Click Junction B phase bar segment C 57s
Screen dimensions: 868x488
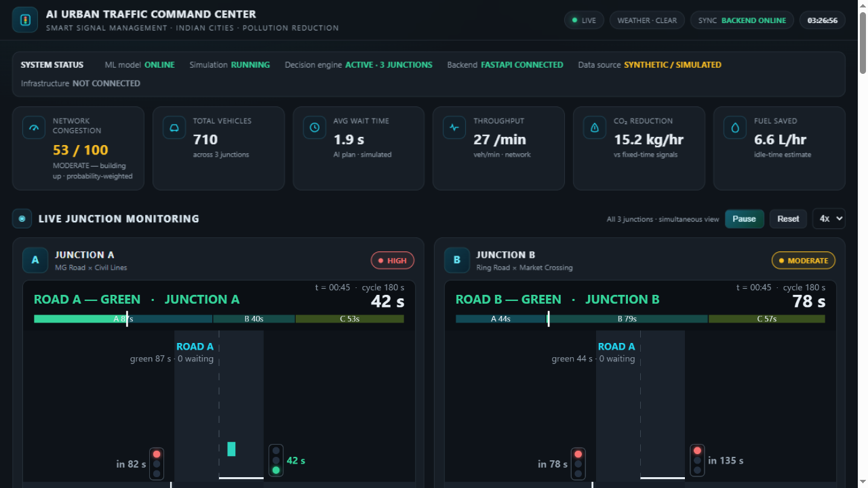tap(767, 319)
